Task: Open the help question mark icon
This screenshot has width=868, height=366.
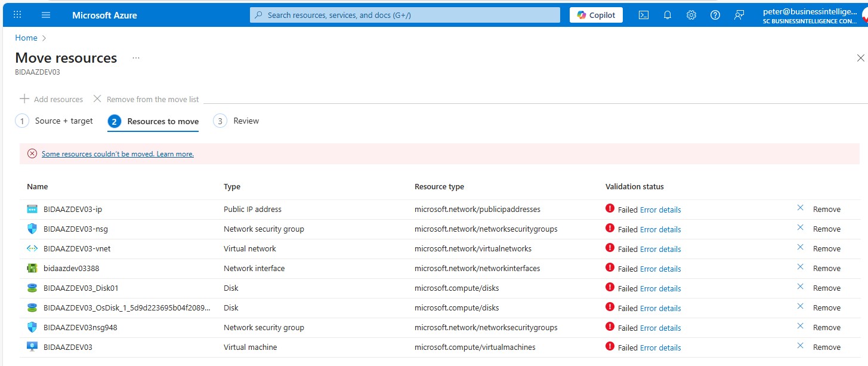Action: click(715, 15)
